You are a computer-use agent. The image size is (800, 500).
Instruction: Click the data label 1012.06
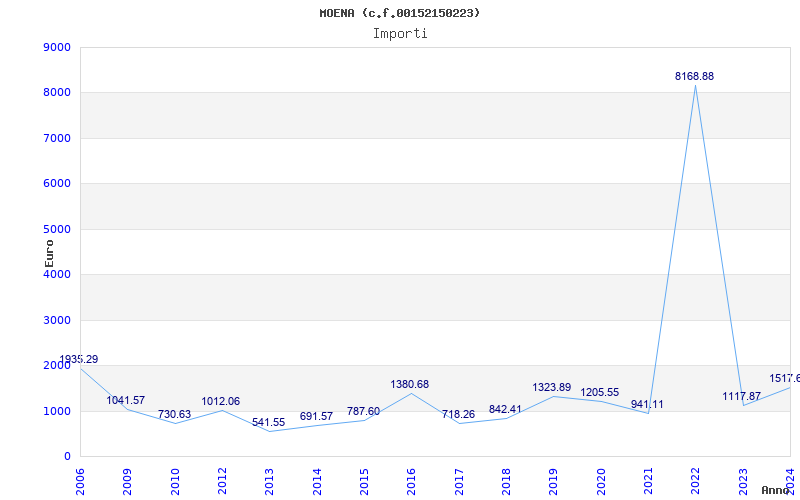pos(220,402)
